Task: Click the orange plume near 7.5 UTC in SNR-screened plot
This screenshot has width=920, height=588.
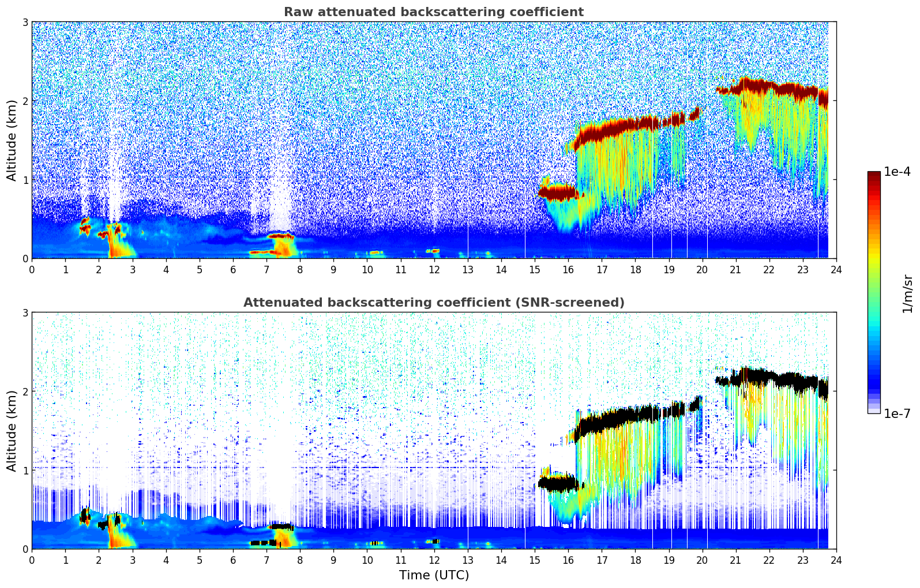Action: pyautogui.click(x=284, y=537)
